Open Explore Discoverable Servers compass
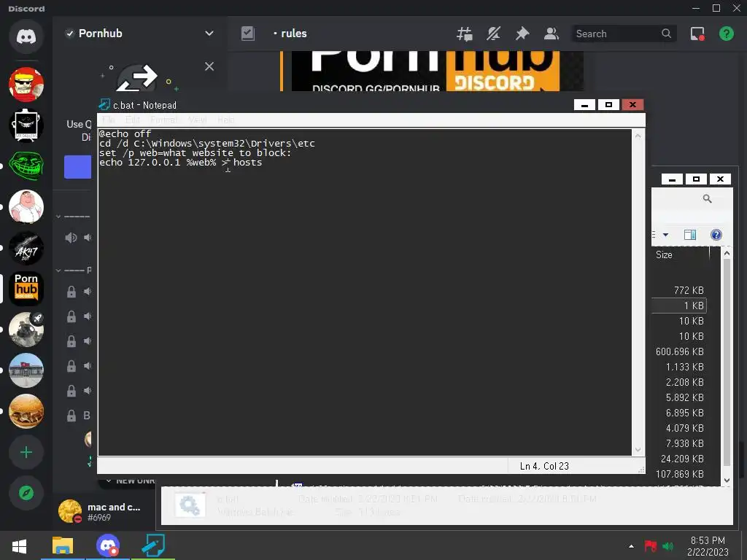Screen dimensions: 747x560 tap(26, 493)
